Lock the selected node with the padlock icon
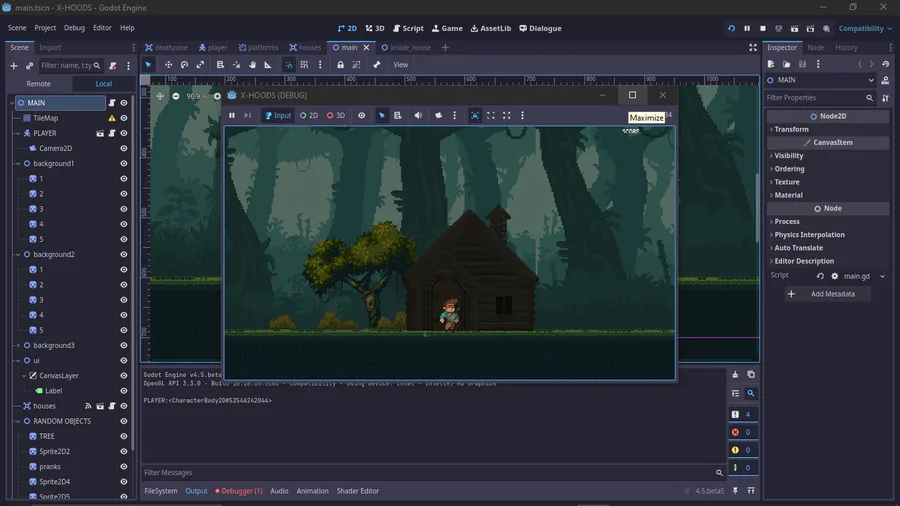This screenshot has height=506, width=900. point(340,65)
